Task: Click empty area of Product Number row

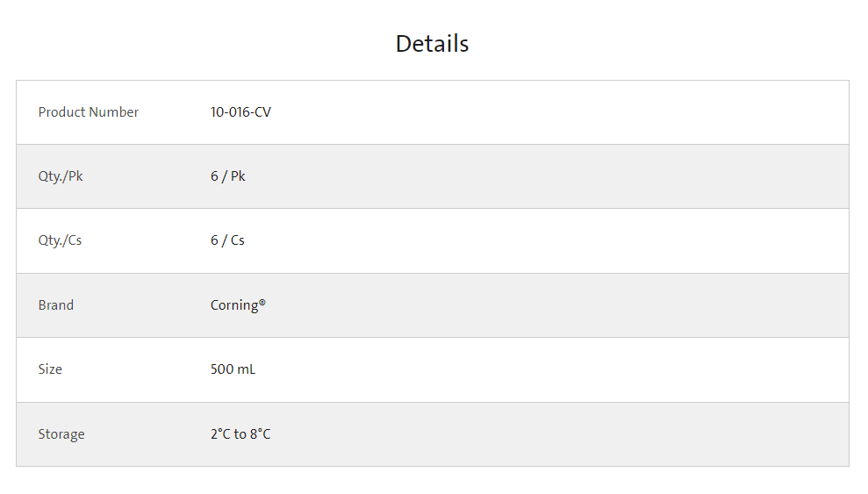Action: point(554,112)
